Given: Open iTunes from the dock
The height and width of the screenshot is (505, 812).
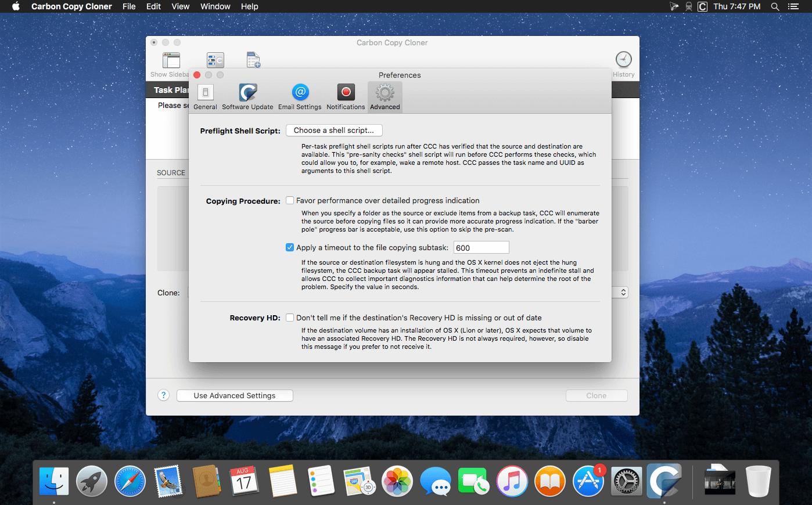Looking at the screenshot, I should click(x=512, y=481).
